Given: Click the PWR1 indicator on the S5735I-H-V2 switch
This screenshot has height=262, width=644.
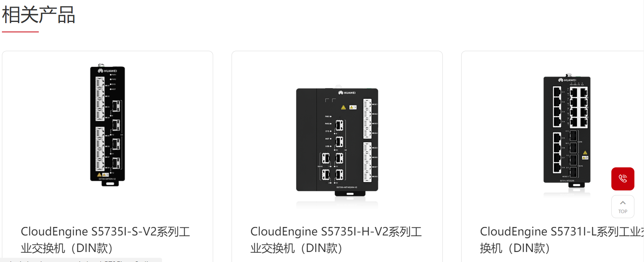Looking at the screenshot, I should (x=328, y=117).
